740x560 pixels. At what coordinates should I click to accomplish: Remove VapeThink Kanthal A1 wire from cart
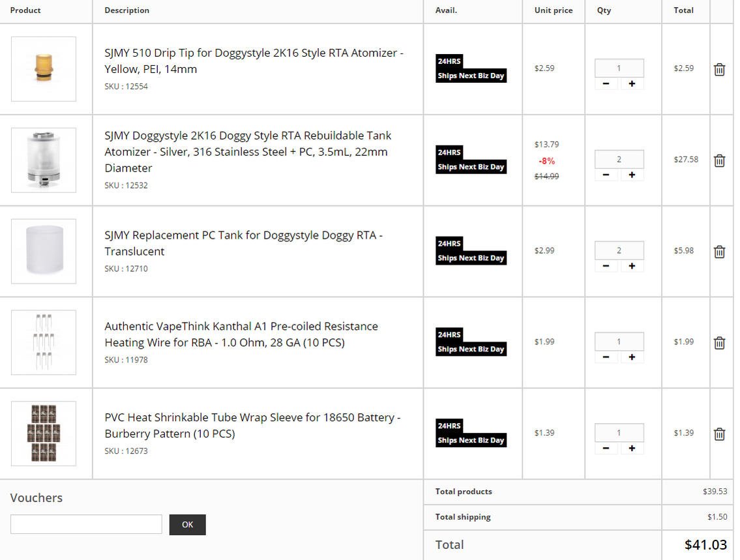(719, 342)
